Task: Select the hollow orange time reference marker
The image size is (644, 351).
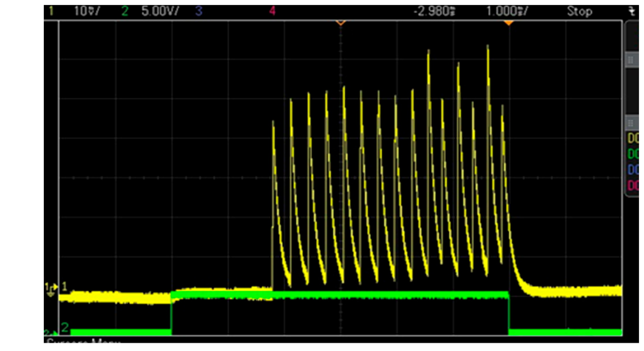Action: tap(341, 23)
